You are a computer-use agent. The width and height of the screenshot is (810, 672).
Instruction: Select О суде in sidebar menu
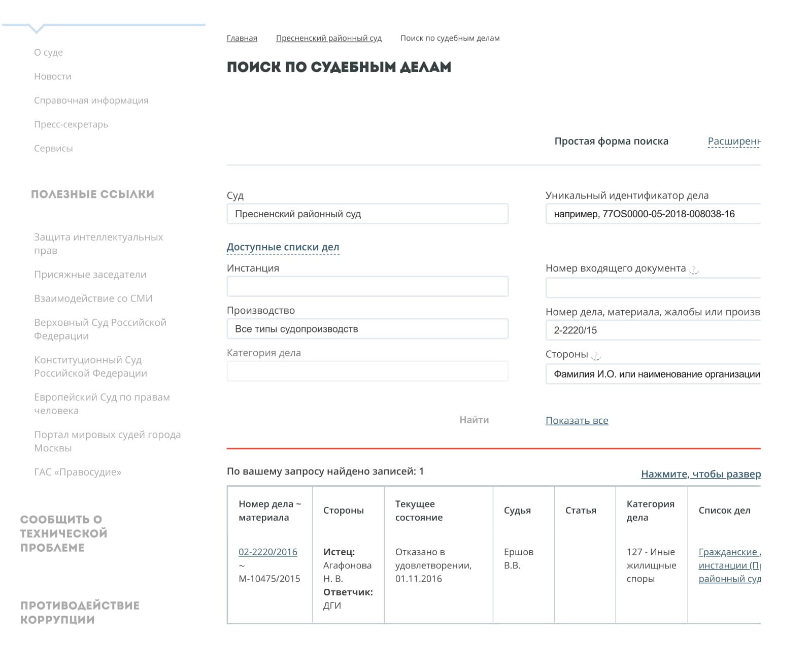pyautogui.click(x=48, y=52)
